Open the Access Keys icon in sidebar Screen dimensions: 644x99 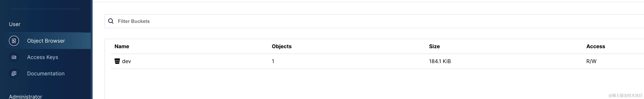[14, 57]
